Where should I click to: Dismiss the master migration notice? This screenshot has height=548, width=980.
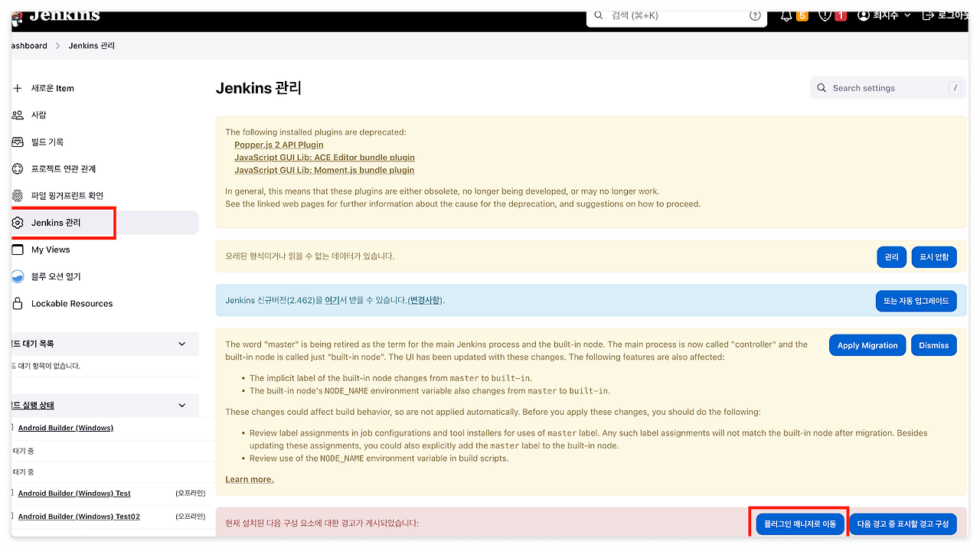(934, 345)
